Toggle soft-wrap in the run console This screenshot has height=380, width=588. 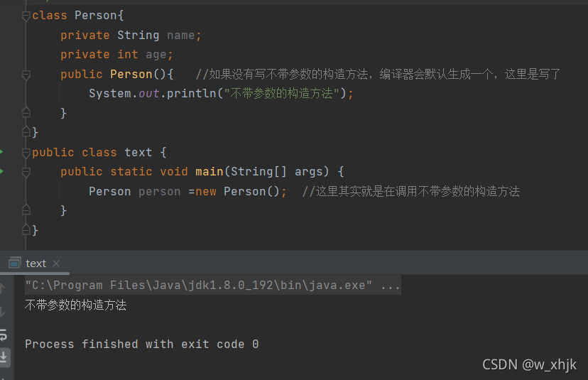click(3, 335)
